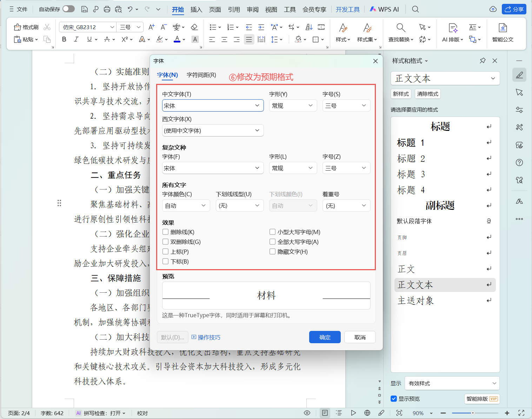Uncheck the show preview (显示预览) checkbox
This screenshot has width=532, height=419.
point(394,399)
